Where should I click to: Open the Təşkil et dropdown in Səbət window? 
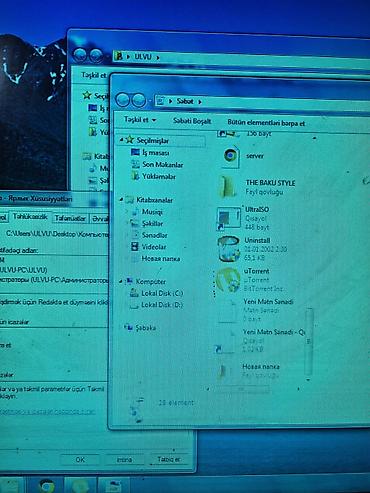pyautogui.click(x=140, y=119)
